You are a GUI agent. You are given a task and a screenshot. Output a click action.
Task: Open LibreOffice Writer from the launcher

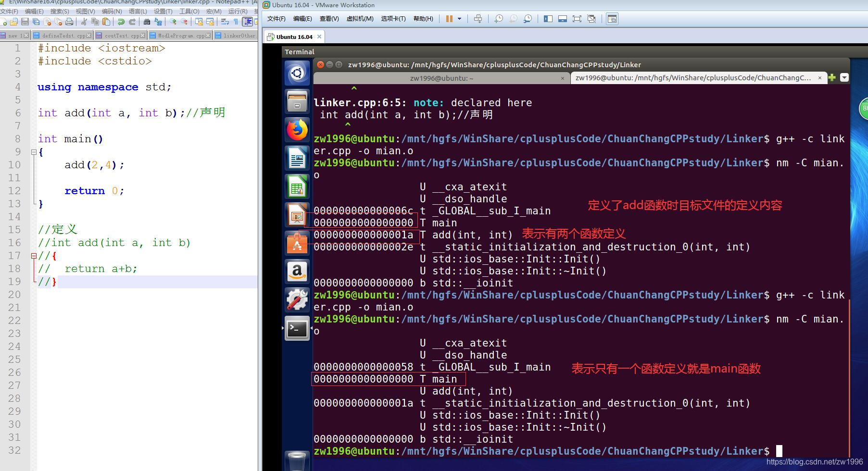click(297, 158)
